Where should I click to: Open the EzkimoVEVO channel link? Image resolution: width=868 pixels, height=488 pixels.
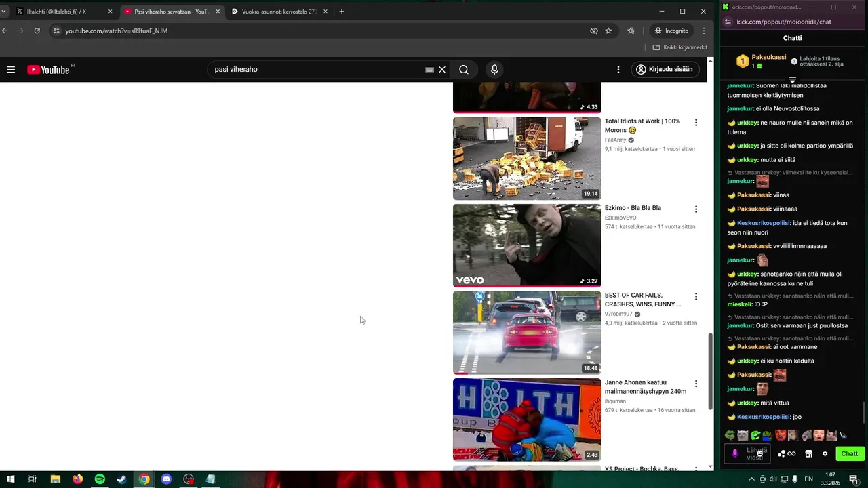620,218
